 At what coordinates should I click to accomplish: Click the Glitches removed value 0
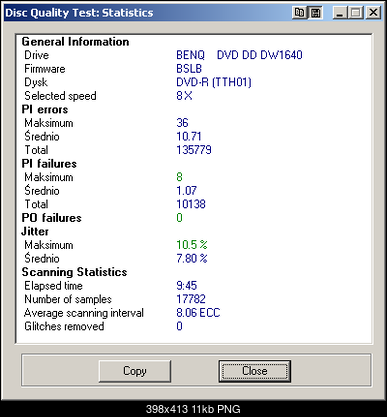[179, 326]
